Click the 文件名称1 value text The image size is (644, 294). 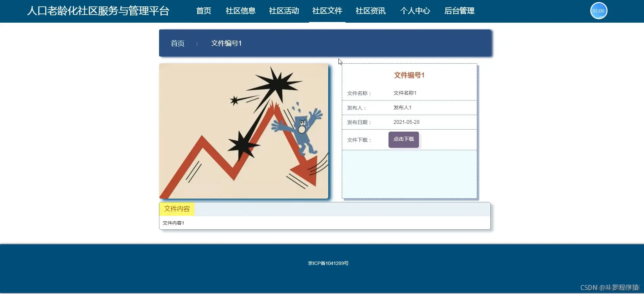pyautogui.click(x=405, y=93)
